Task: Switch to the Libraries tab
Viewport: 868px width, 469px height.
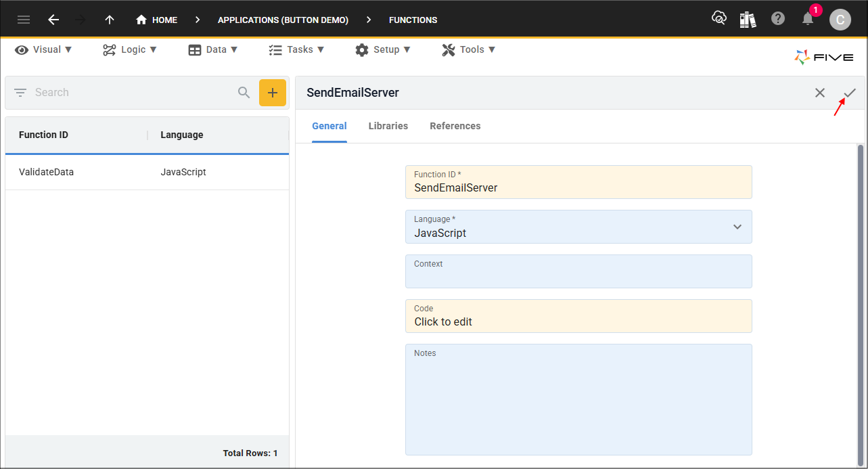Action: [x=388, y=126]
